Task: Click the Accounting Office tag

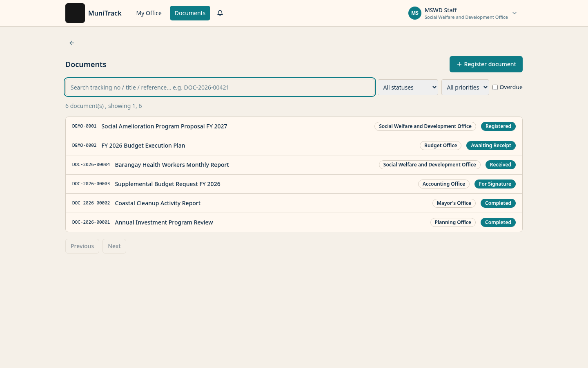Action: (x=444, y=184)
